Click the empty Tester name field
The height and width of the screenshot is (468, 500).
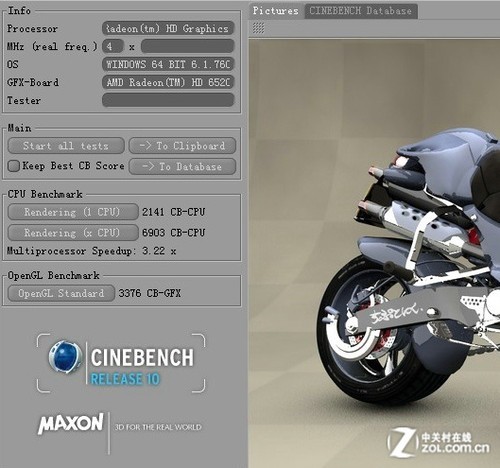(168, 100)
